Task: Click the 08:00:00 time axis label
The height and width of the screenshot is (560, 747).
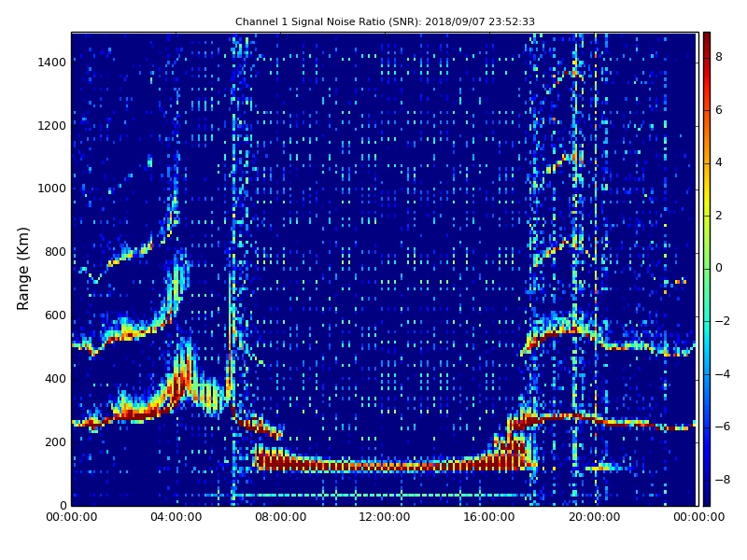Action: click(x=281, y=517)
